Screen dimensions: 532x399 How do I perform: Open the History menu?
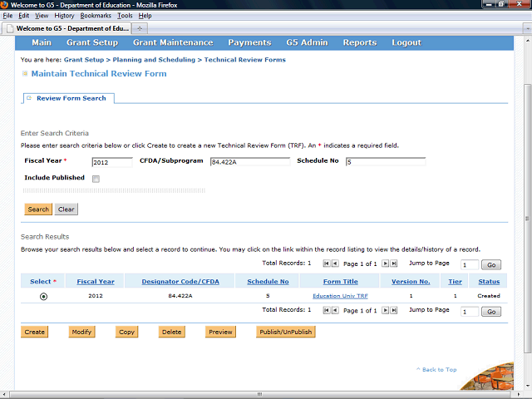[x=64, y=16]
